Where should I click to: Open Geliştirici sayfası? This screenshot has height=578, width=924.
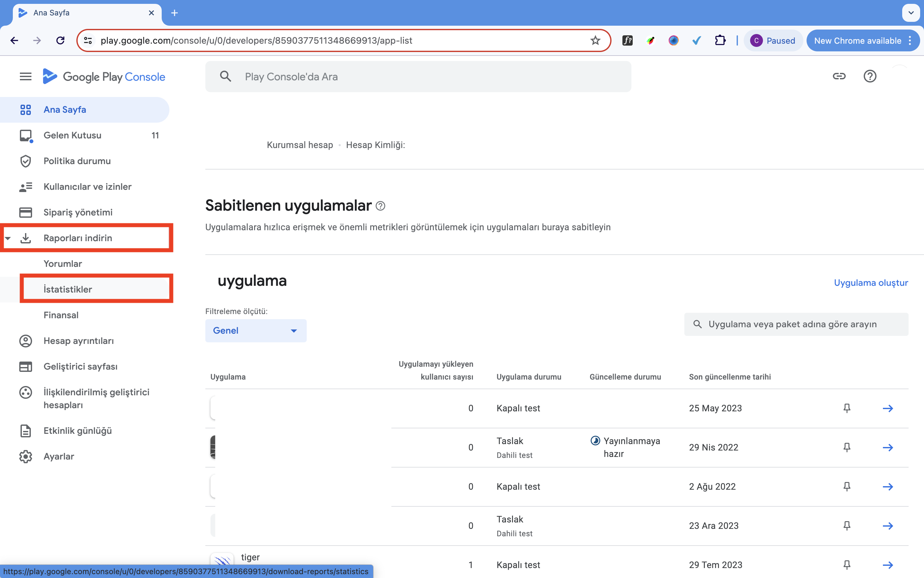(84, 366)
